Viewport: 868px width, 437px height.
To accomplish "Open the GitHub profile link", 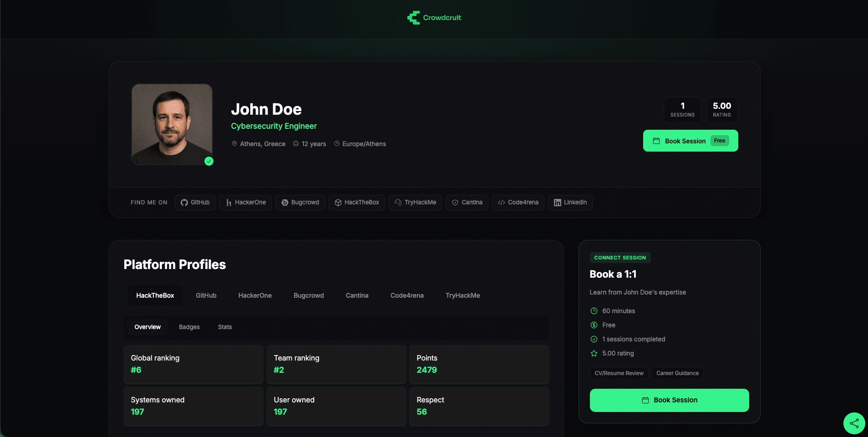I will click(x=195, y=203).
